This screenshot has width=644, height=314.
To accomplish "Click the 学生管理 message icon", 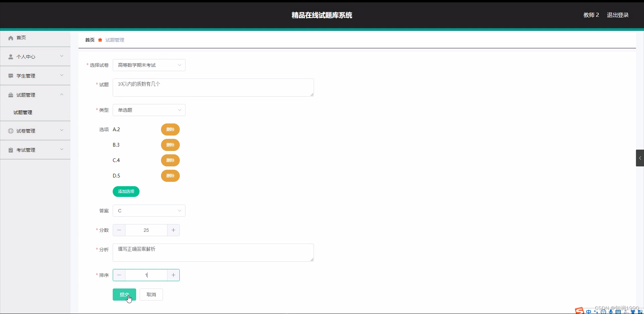I will [10, 75].
